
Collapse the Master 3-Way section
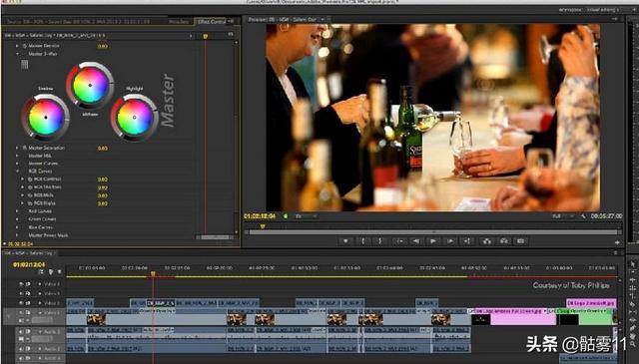pos(17,54)
